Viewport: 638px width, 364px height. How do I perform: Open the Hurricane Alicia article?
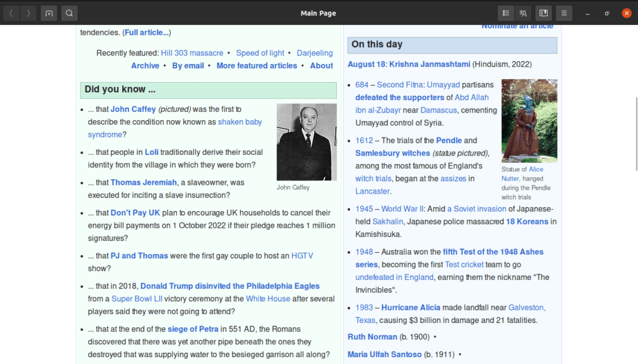click(411, 308)
